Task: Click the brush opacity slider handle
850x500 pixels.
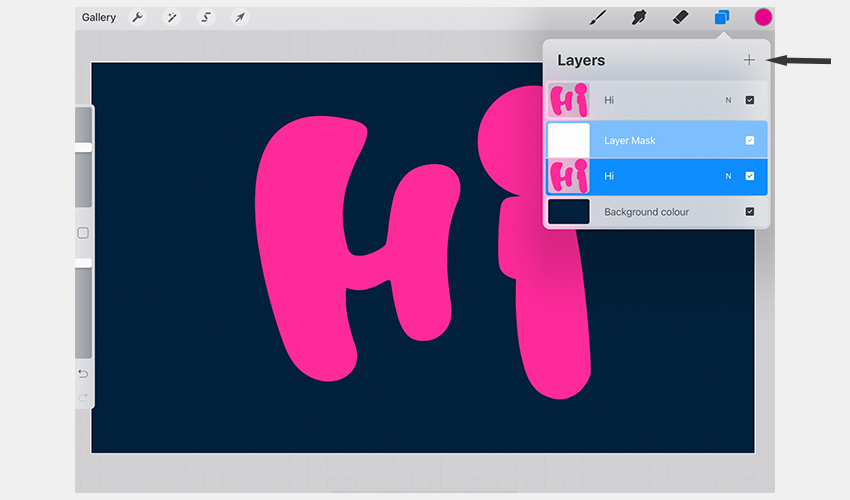Action: pyautogui.click(x=83, y=263)
